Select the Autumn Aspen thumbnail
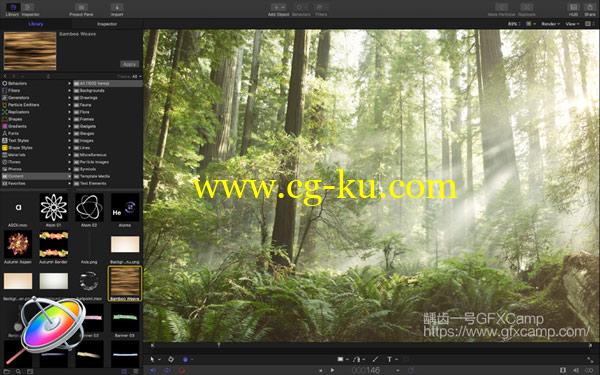This screenshot has height=375, width=600. pos(18,244)
